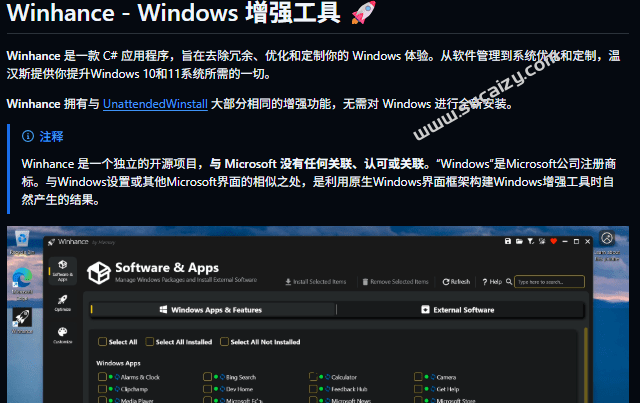Select Software & Apps in the sidebar
The image size is (640, 403).
(x=62, y=270)
